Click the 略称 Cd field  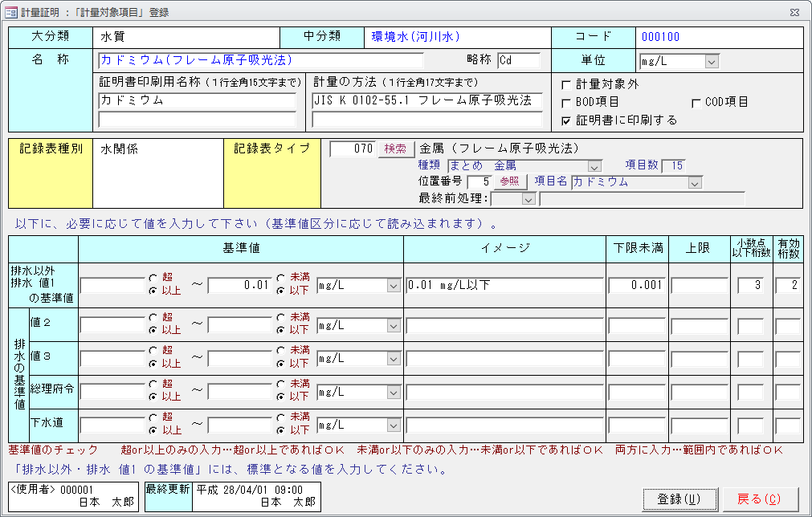click(519, 60)
